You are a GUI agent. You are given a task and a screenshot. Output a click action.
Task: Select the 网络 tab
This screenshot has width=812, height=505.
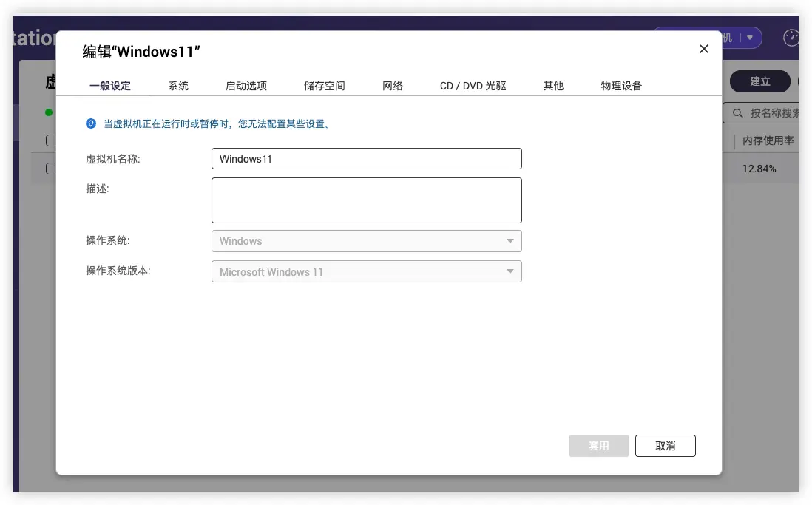point(393,86)
